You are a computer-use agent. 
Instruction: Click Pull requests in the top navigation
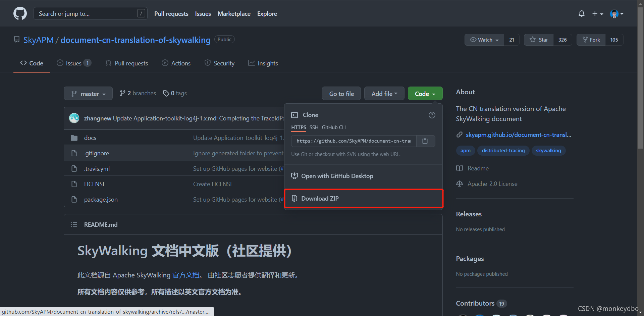pos(171,14)
